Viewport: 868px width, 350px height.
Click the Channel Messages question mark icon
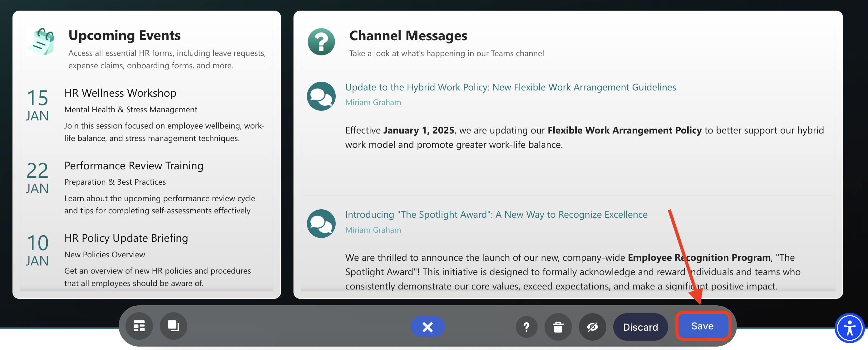[321, 42]
